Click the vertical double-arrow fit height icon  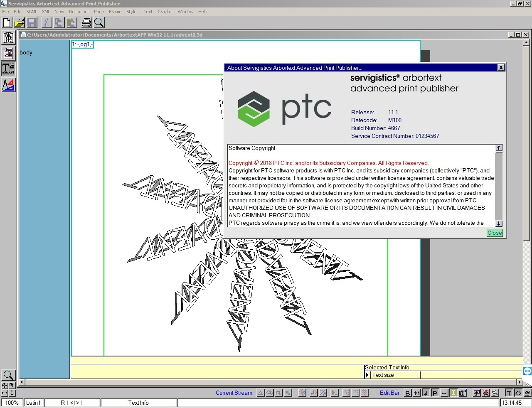(12, 393)
